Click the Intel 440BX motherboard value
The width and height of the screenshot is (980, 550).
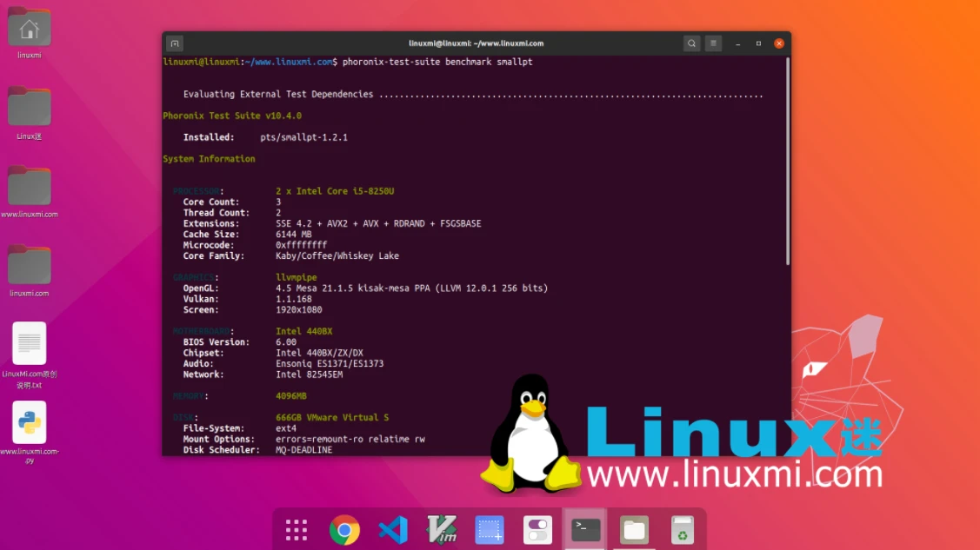click(303, 332)
